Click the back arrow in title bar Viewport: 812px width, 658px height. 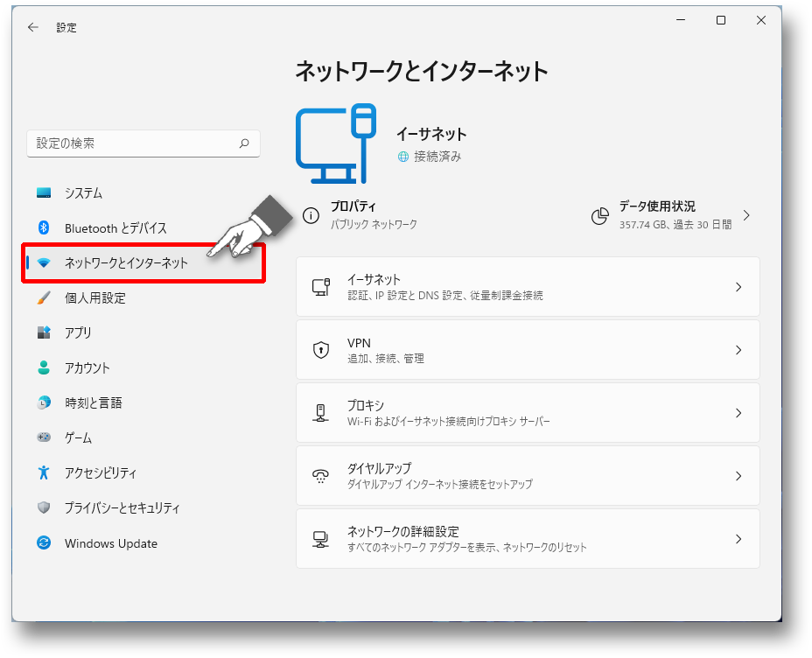tap(33, 27)
